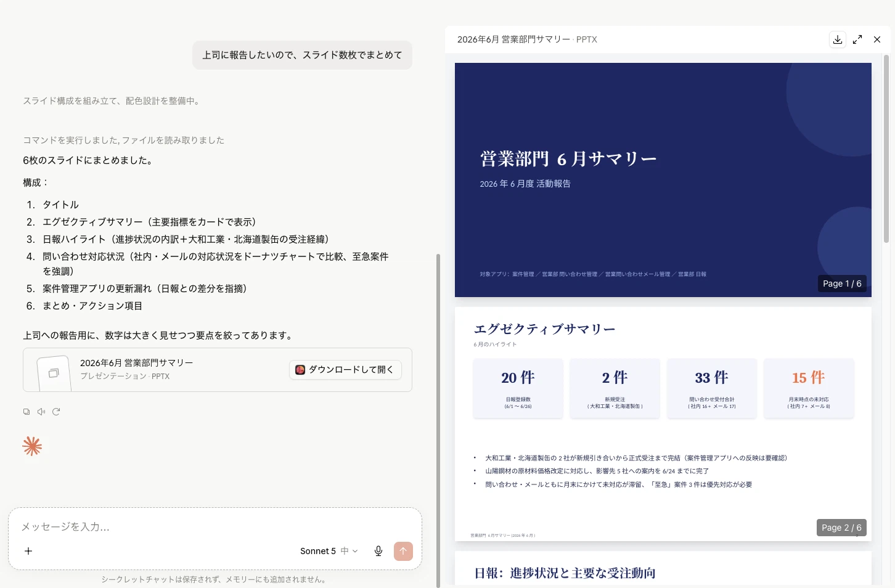Click the user message bubble 上司に報告したいので
Image resolution: width=895 pixels, height=588 pixels.
(302, 55)
